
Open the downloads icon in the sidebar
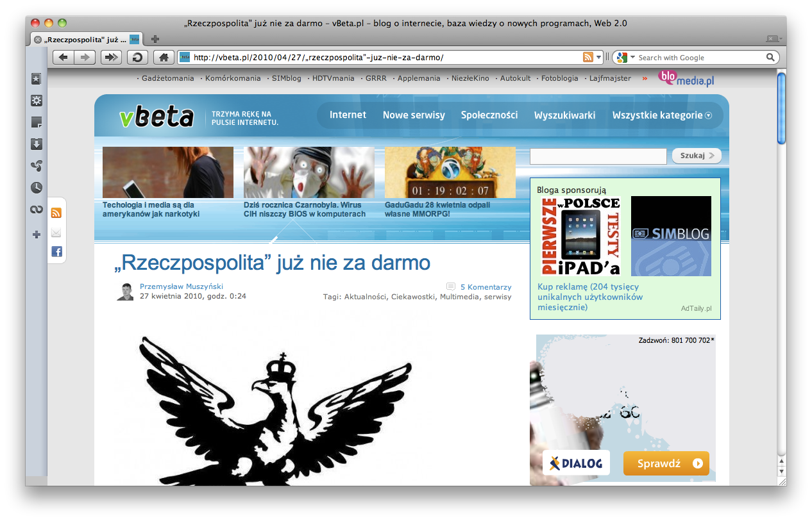(36, 144)
